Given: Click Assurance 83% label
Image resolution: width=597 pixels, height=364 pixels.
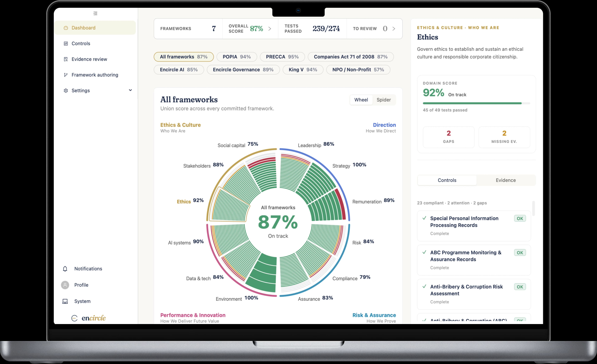Looking at the screenshot, I should tap(315, 298).
